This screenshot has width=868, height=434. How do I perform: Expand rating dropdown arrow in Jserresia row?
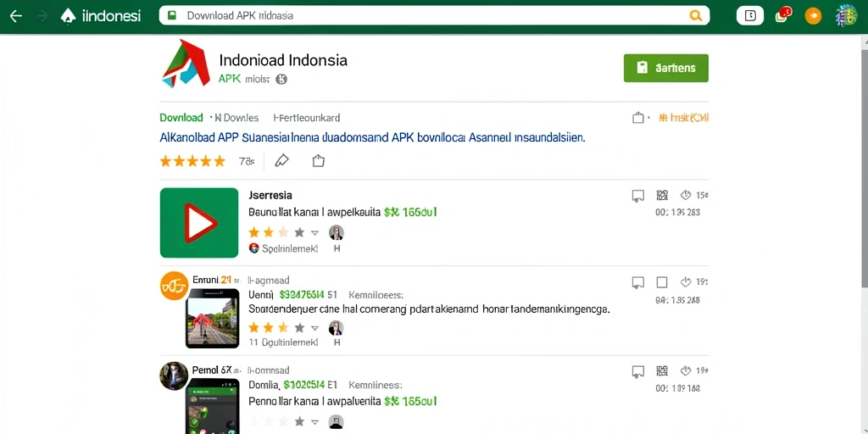coord(314,232)
